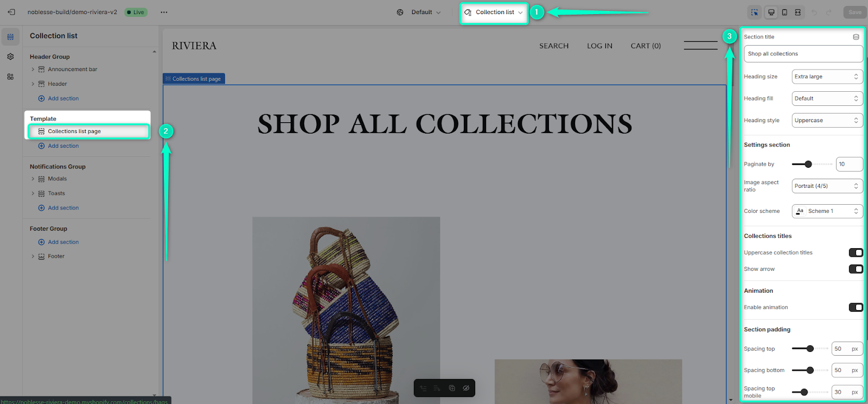Open theme settings gear in left rail
This screenshot has width=868, height=404.
pyautogui.click(x=10, y=56)
